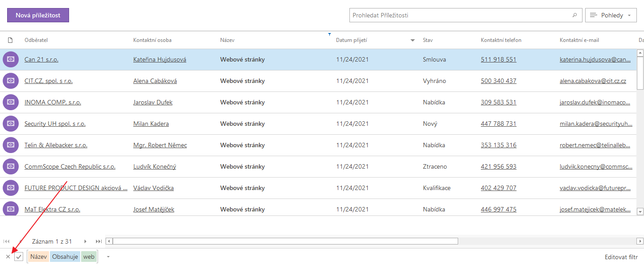
Task: Open the Security UH spol. s r.o. link
Action: point(55,124)
